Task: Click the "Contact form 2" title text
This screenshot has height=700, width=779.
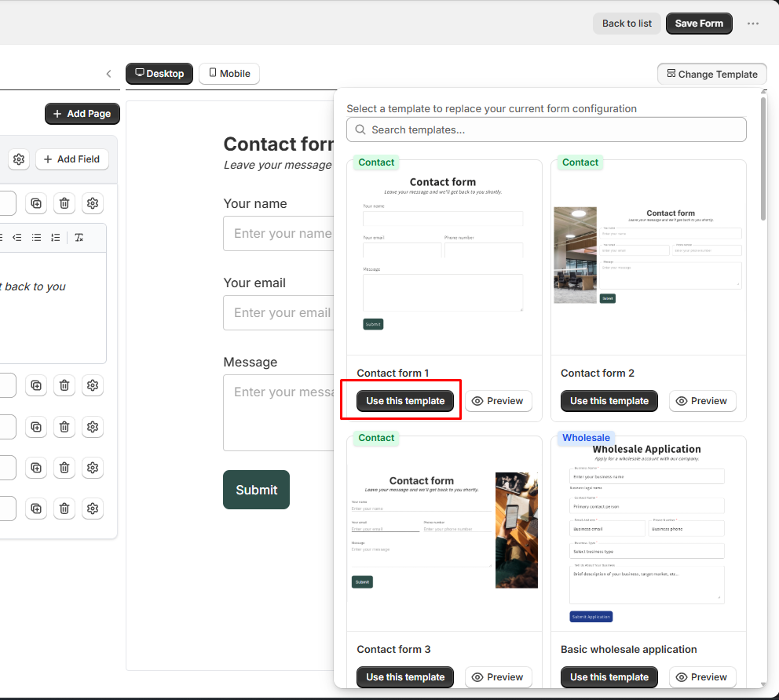Action: click(x=597, y=373)
